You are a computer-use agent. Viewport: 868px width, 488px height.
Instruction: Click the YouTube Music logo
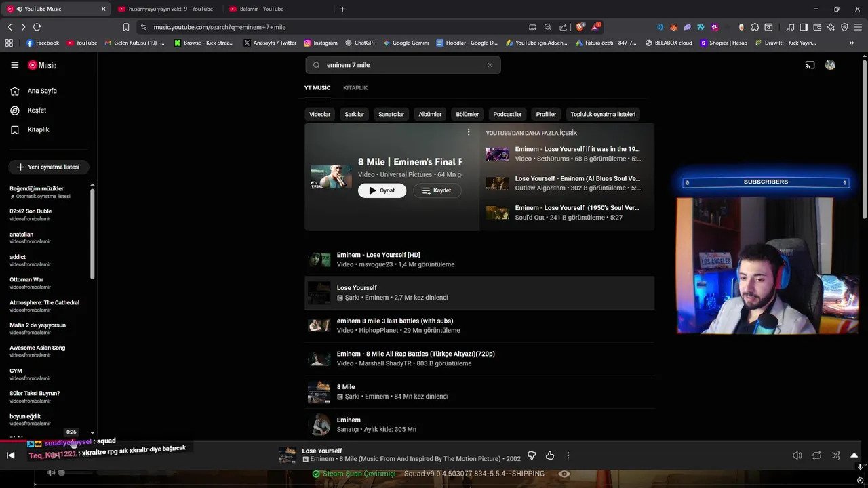[42, 65]
